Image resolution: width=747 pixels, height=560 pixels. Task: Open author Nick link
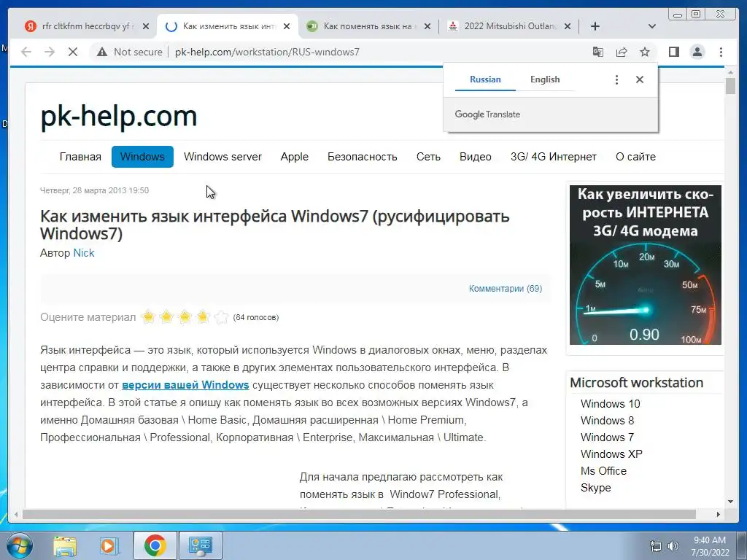click(x=84, y=253)
